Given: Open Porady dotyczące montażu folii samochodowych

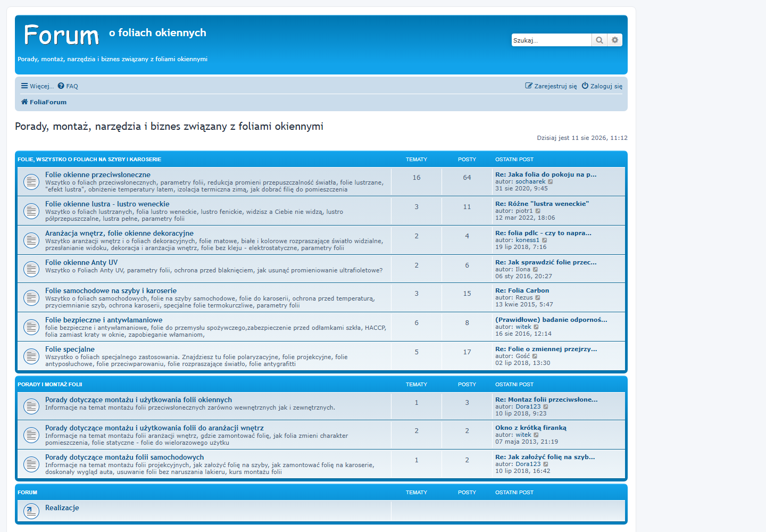Looking at the screenshot, I should click(x=124, y=457).
